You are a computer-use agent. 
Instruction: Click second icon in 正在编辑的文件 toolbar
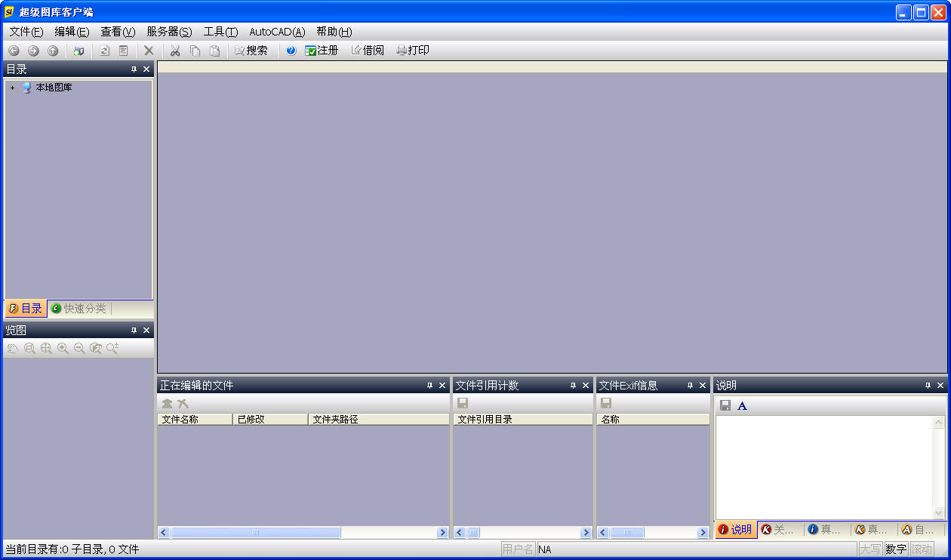(183, 404)
